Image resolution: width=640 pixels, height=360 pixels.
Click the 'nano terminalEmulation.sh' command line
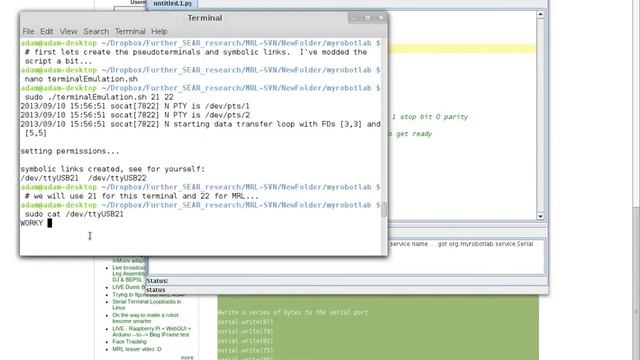(81, 79)
